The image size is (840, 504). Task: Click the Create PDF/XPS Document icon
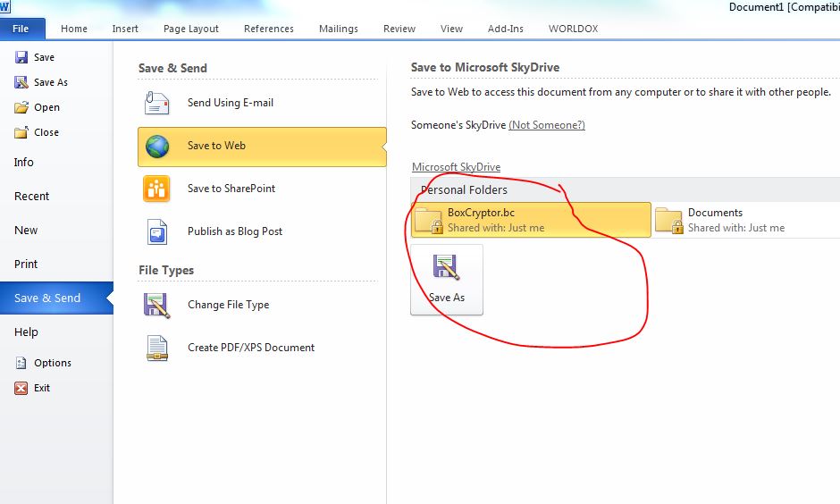(157, 349)
